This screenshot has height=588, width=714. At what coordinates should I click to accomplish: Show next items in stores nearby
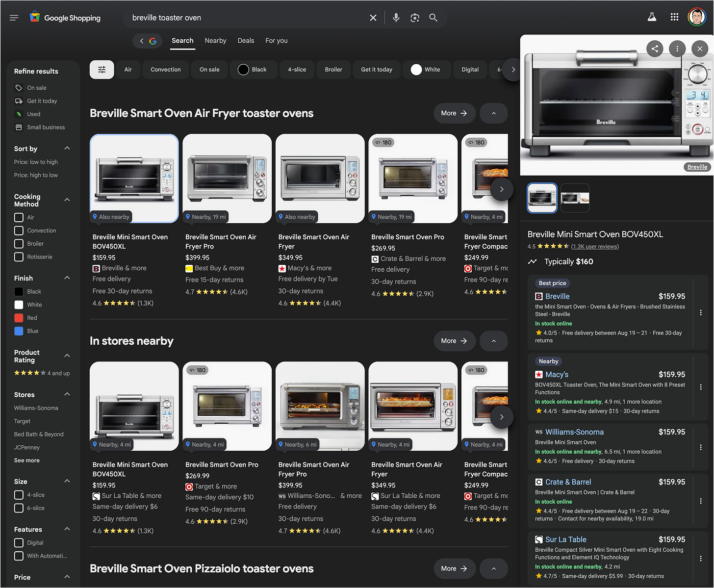click(x=502, y=417)
